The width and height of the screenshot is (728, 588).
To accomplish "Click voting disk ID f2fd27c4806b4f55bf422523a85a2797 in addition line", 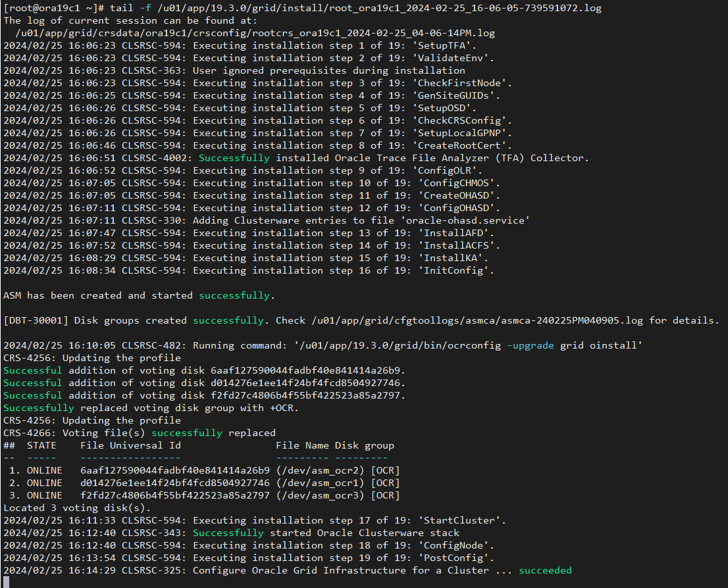I will click(x=305, y=397).
